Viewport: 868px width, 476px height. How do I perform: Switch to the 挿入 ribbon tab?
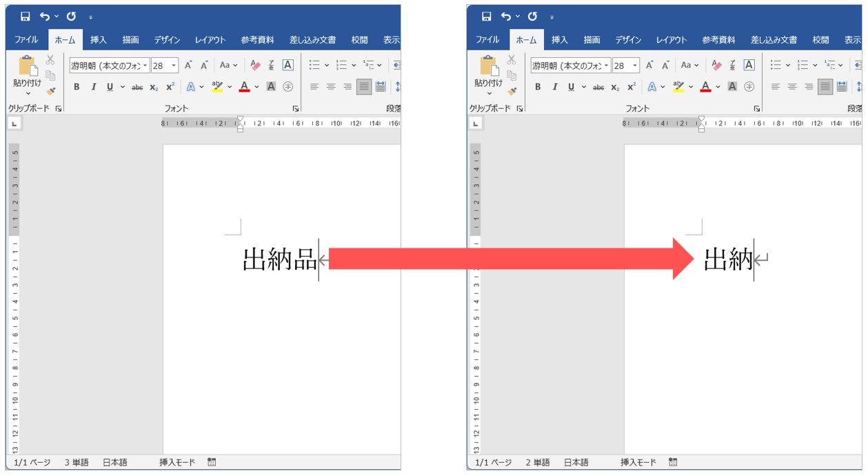[x=98, y=39]
